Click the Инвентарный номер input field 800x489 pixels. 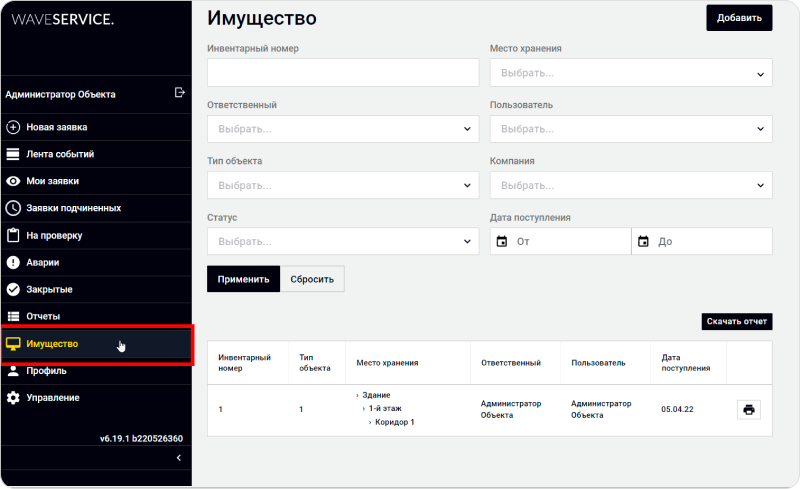pos(342,73)
